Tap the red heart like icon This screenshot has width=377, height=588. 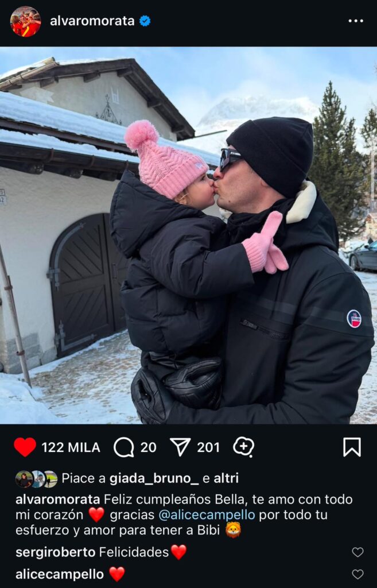25,447
